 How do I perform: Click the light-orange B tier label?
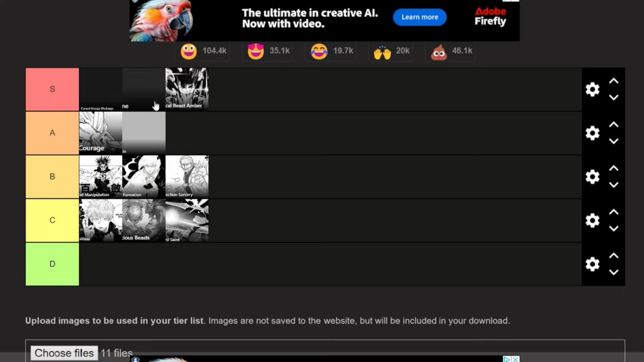(52, 177)
